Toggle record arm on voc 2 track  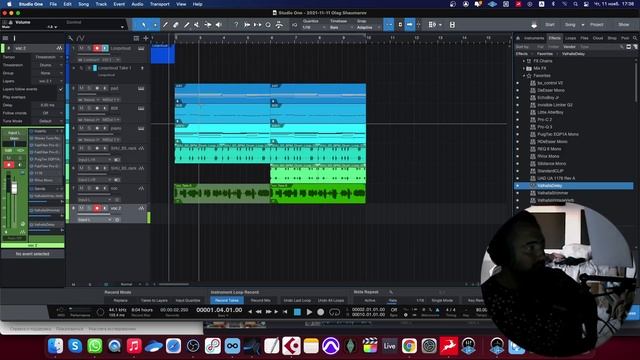pyautogui.click(x=97, y=208)
